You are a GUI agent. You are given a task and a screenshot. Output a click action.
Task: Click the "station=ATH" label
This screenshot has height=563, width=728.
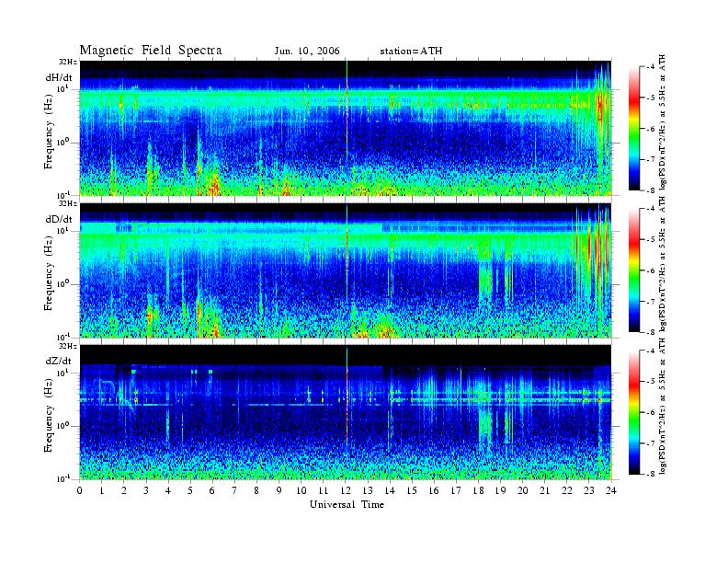(411, 52)
